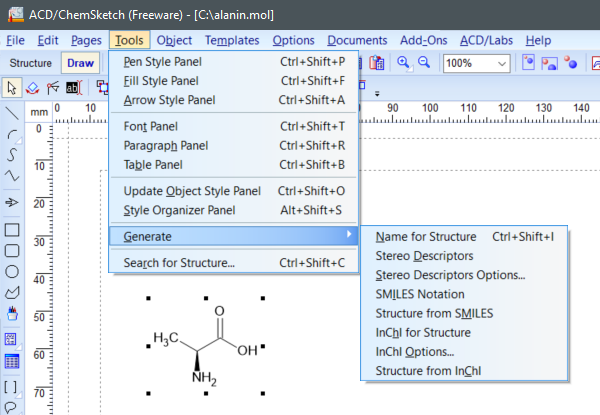This screenshot has height=415, width=600.
Task: Open the Help menu
Action: pos(538,40)
